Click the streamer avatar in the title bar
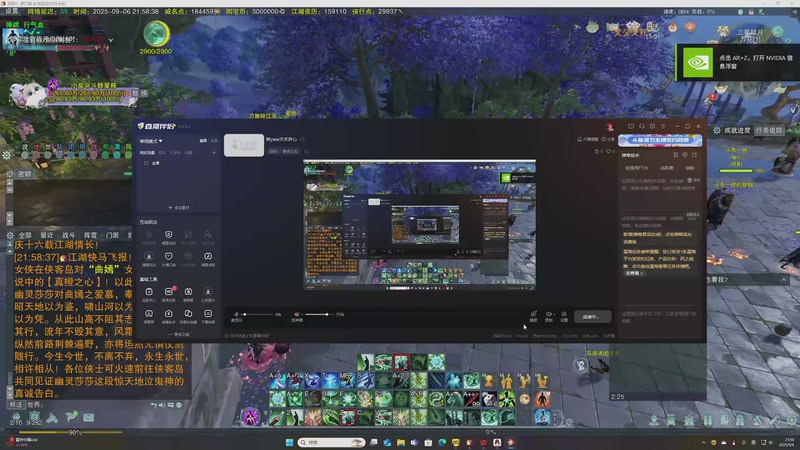Image resolution: width=800 pixels, height=450 pixels. coord(610,127)
